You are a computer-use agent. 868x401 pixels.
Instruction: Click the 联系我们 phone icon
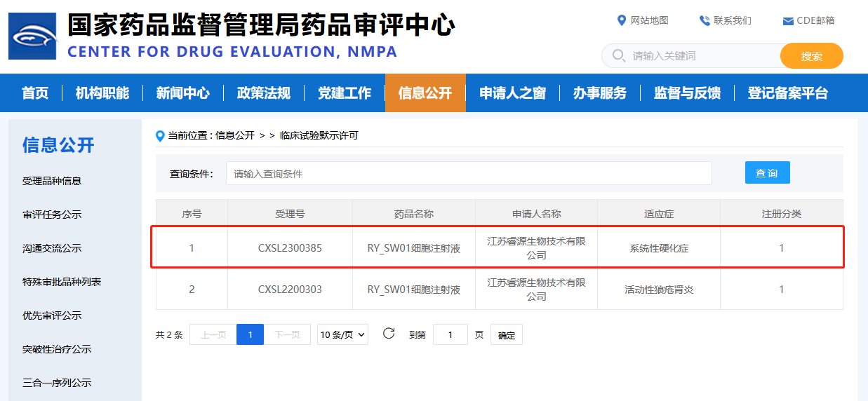(x=705, y=20)
